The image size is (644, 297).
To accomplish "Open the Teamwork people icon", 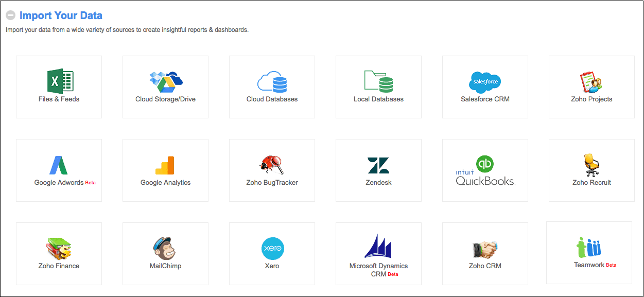I will (589, 247).
